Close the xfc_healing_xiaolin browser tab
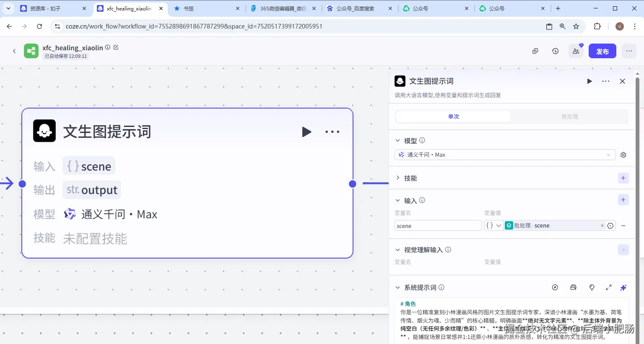The width and height of the screenshot is (644, 344). pos(161,8)
